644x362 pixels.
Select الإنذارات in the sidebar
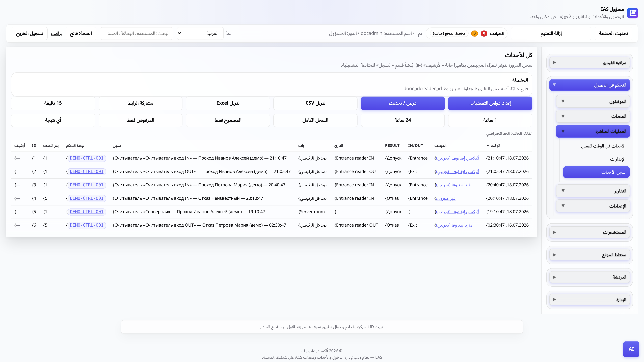tap(618, 159)
